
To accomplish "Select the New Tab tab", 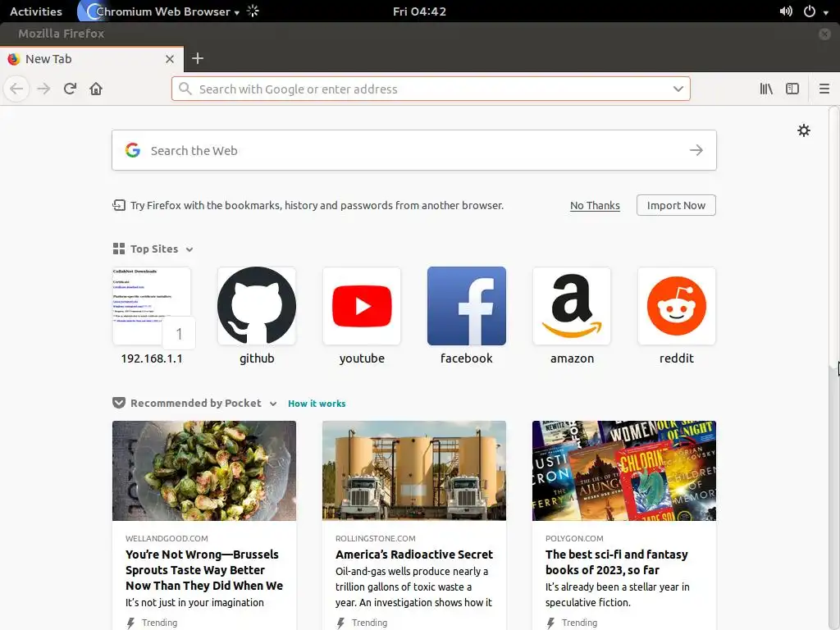I will [92, 59].
